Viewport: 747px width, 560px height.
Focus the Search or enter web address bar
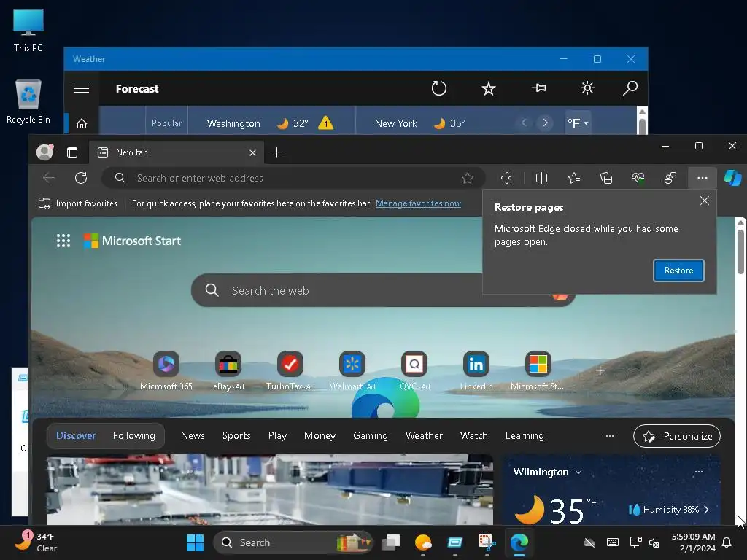coord(293,178)
